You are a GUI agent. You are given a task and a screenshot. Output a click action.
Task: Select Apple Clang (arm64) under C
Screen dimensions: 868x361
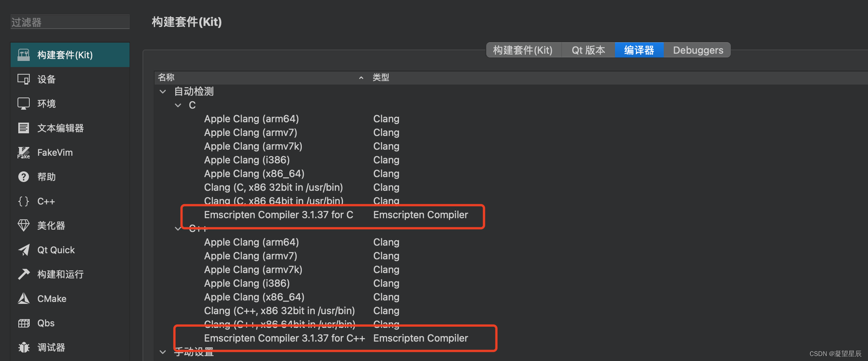(x=251, y=119)
